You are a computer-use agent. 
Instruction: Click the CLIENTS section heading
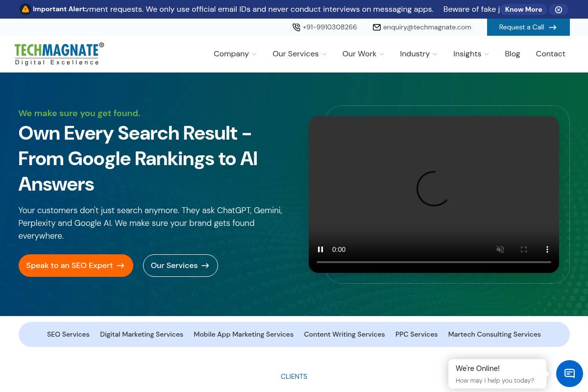click(x=294, y=376)
